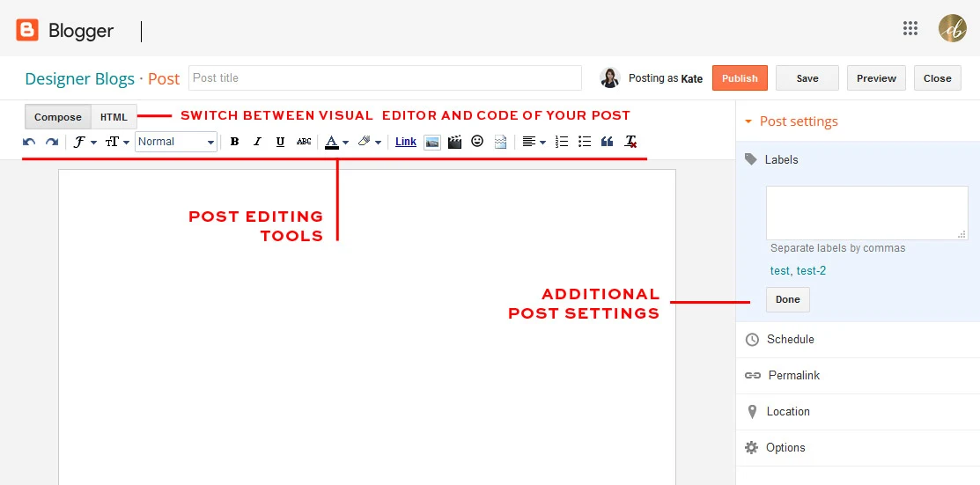Redo the last edit

(x=52, y=142)
